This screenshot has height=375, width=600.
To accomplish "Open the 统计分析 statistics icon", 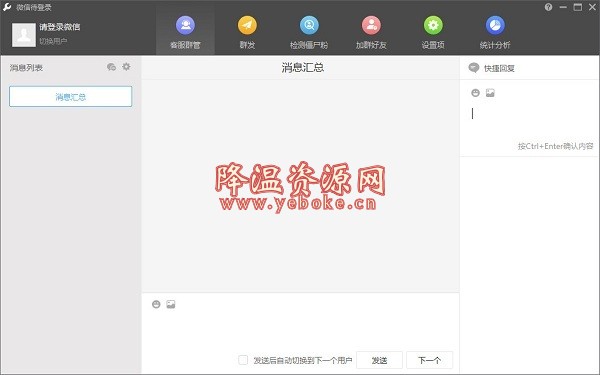I will [495, 25].
